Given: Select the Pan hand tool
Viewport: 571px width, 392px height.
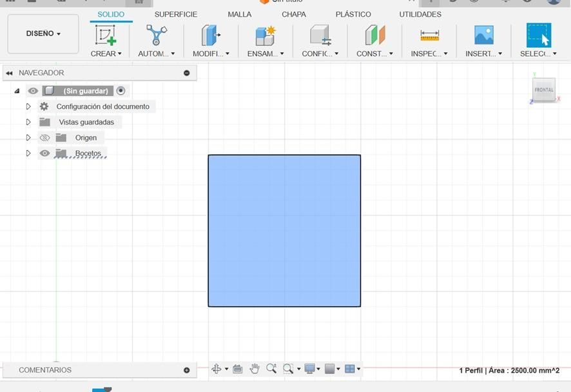Looking at the screenshot, I should pyautogui.click(x=254, y=369).
